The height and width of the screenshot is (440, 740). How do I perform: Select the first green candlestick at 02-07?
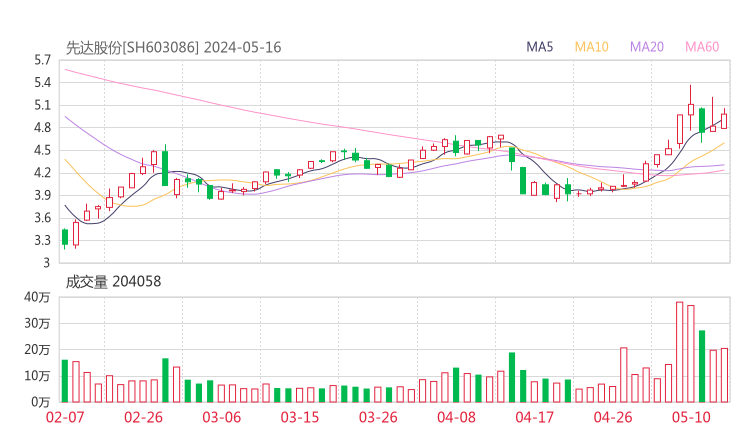click(65, 237)
